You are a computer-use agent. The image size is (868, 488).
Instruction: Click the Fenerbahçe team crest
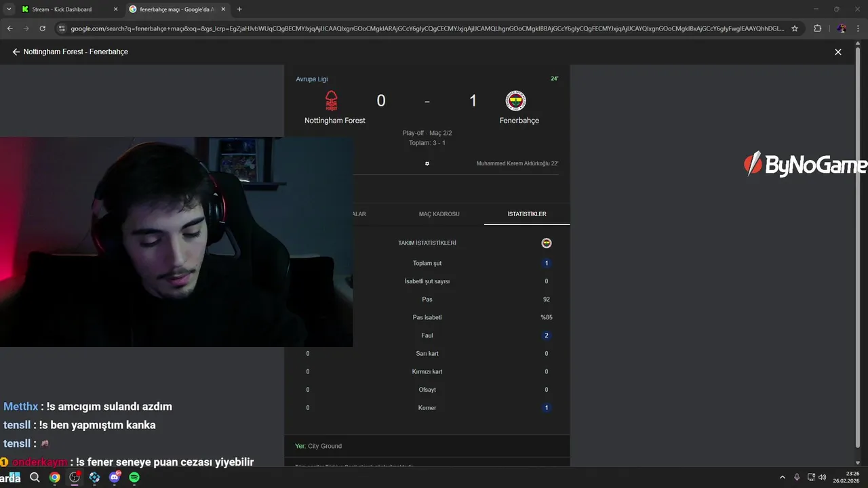pyautogui.click(x=516, y=101)
